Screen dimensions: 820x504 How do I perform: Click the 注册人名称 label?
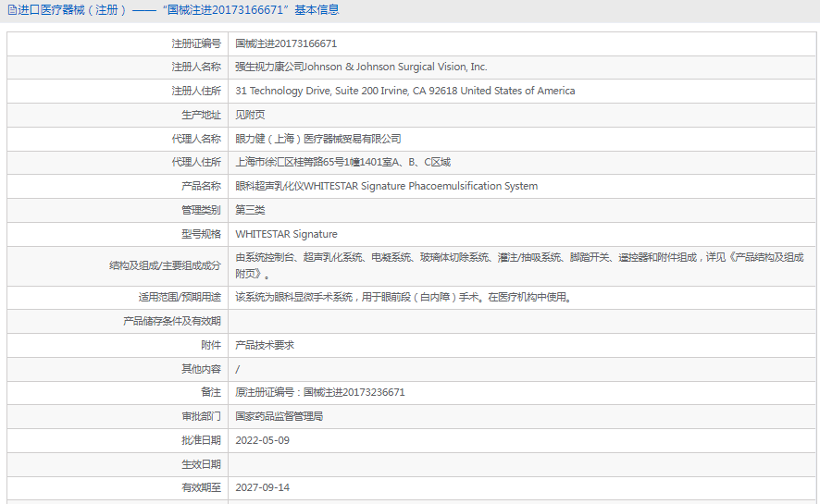(196, 67)
